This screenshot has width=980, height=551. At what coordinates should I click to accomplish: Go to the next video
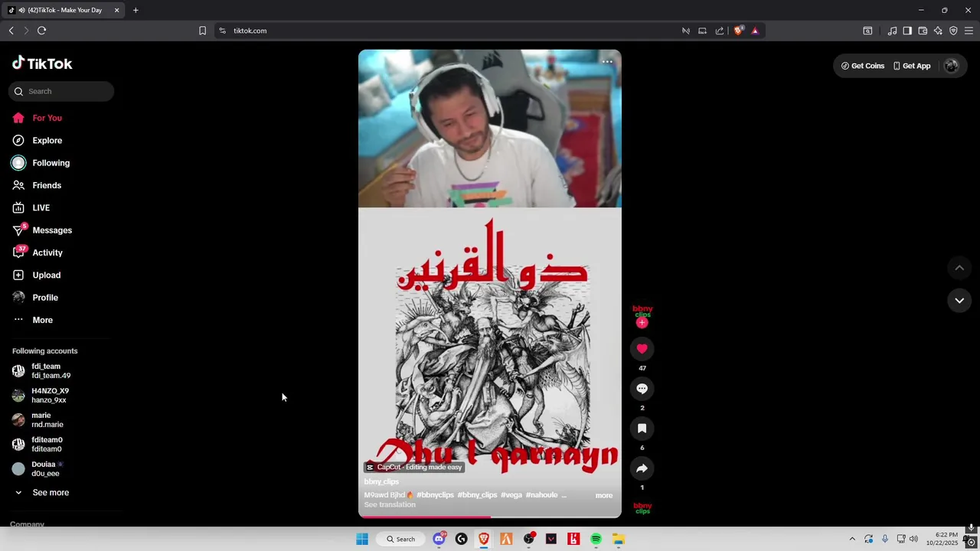pyautogui.click(x=959, y=301)
